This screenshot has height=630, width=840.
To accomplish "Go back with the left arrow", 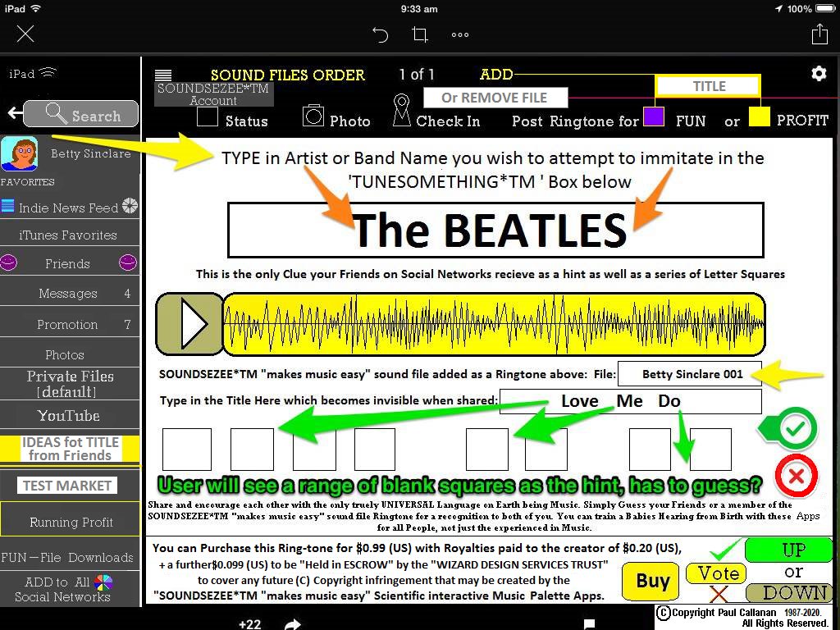I will point(15,112).
